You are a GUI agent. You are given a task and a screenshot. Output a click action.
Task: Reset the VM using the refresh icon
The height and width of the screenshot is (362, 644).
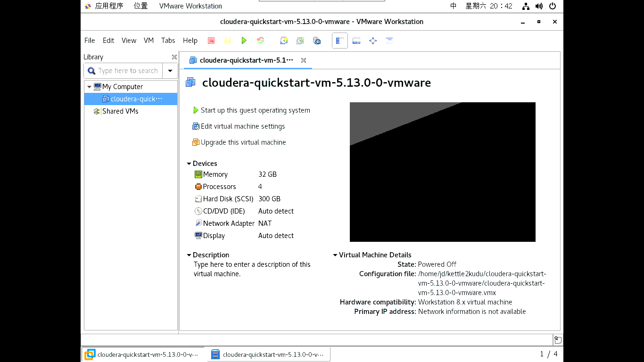[x=260, y=41]
